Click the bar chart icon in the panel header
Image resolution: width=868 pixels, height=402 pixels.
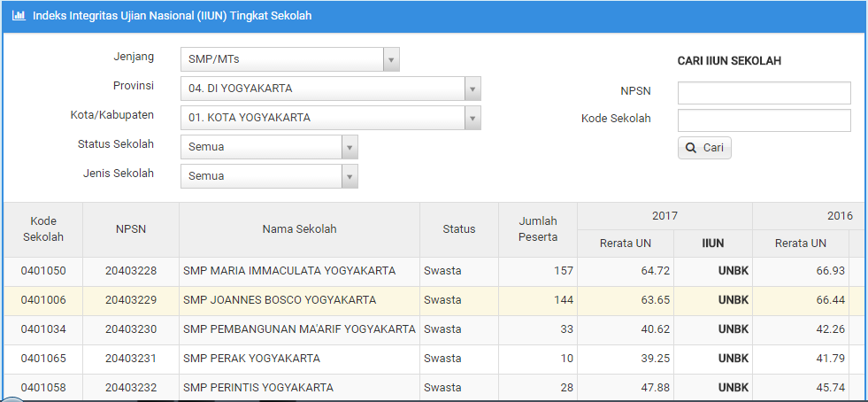pyautogui.click(x=19, y=16)
